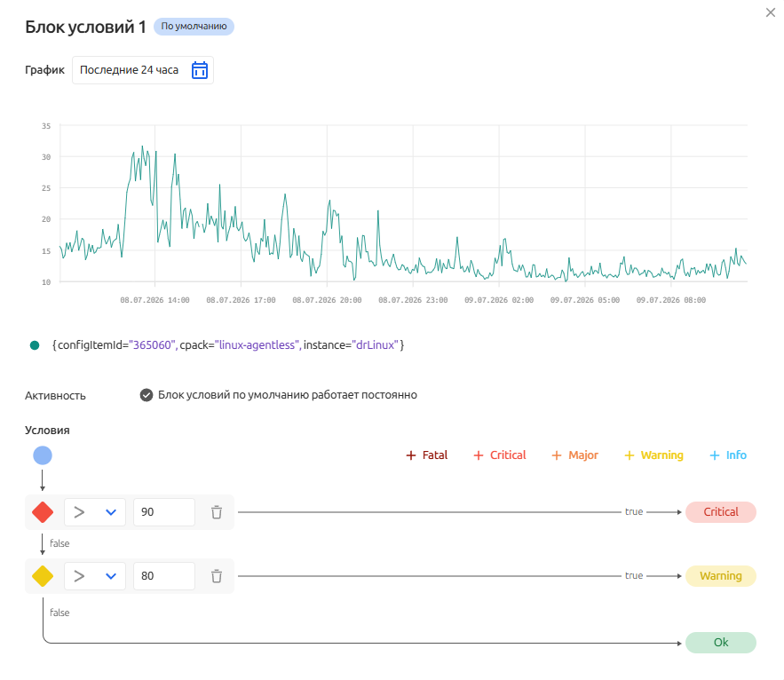784x680 pixels.
Task: Expand the Последние 24 часа period selector
Action: tap(143, 70)
